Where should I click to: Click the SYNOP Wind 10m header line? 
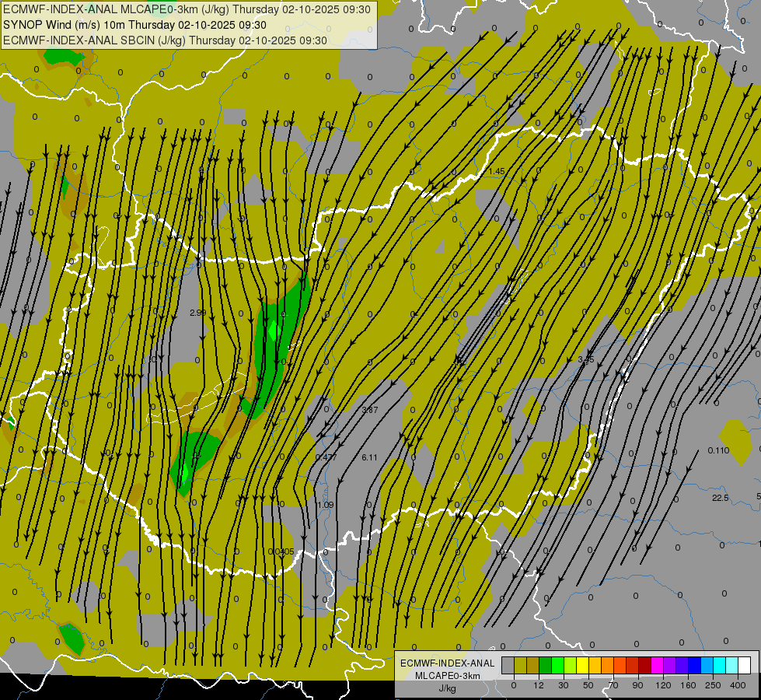(134, 25)
